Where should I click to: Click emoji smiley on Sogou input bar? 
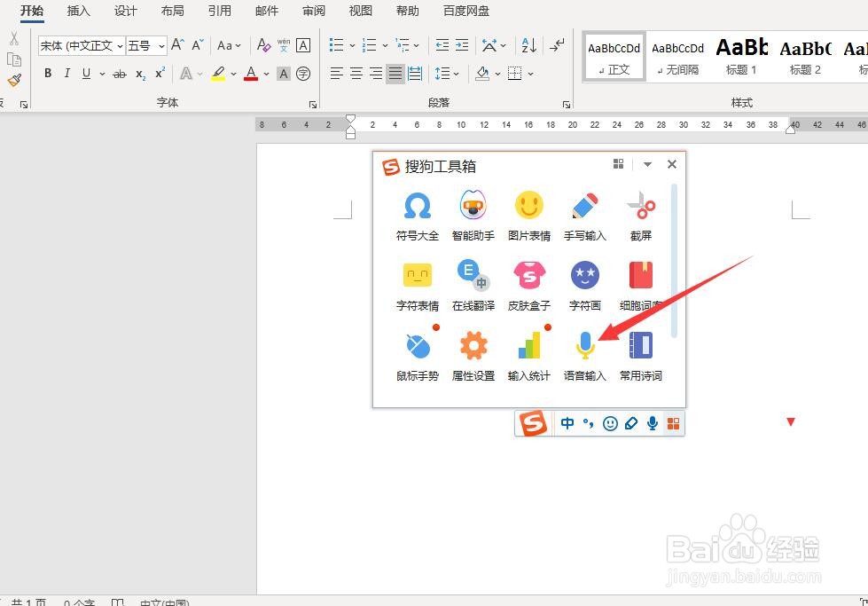coord(610,424)
